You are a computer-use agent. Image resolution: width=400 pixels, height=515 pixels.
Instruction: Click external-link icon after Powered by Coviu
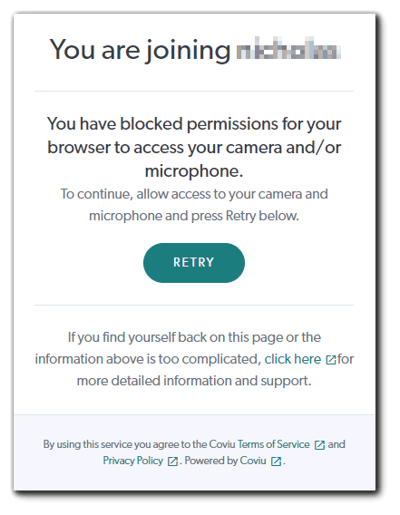click(x=276, y=461)
